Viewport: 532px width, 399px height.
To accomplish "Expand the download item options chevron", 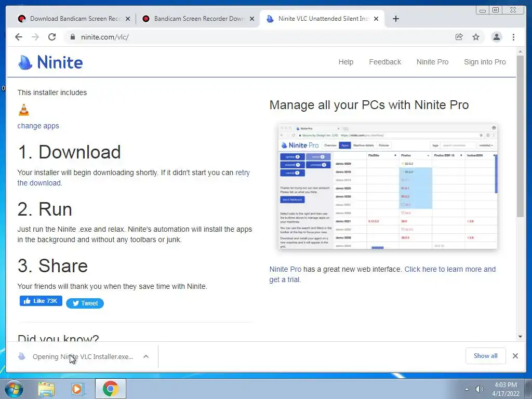I will [x=146, y=356].
